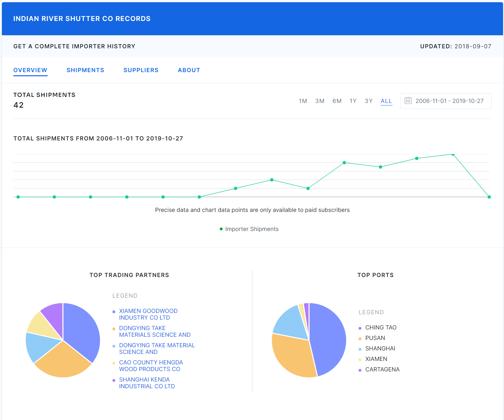Image resolution: width=504 pixels, height=420 pixels.
Task: Switch chart range to 1Y
Action: coord(353,101)
